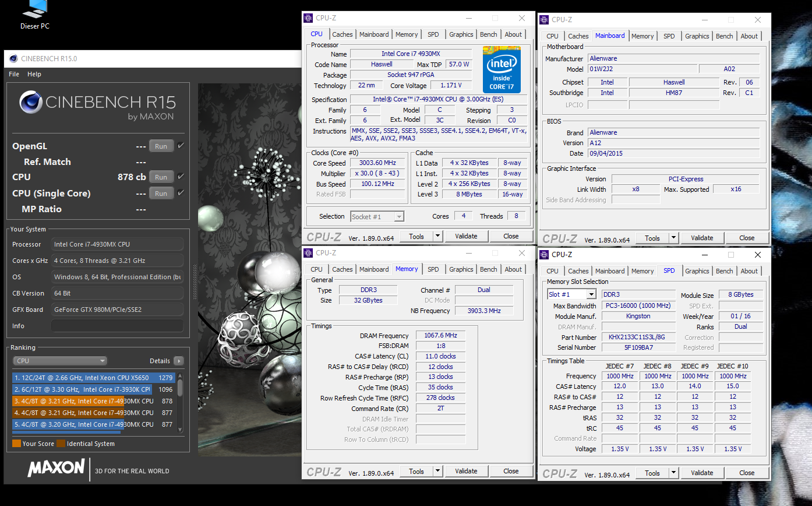812x506 pixels.
Task: Open Graphics tab in the Mainboard-tab window
Action: pyautogui.click(x=697, y=36)
